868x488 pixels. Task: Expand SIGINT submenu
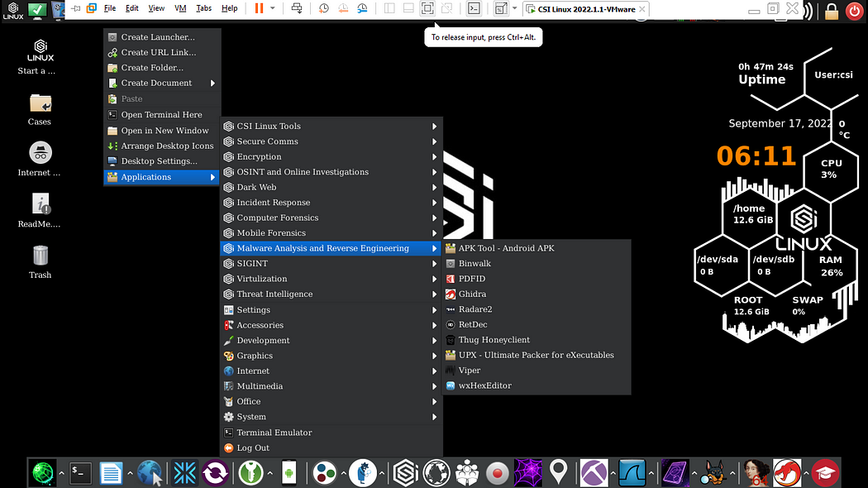click(331, 264)
